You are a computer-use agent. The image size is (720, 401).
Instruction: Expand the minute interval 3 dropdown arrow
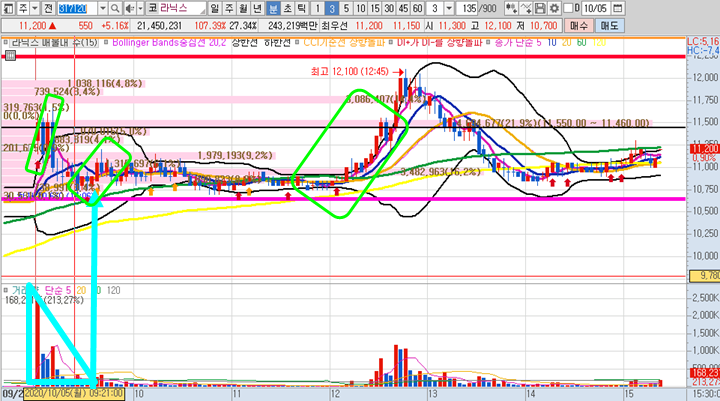click(x=450, y=8)
